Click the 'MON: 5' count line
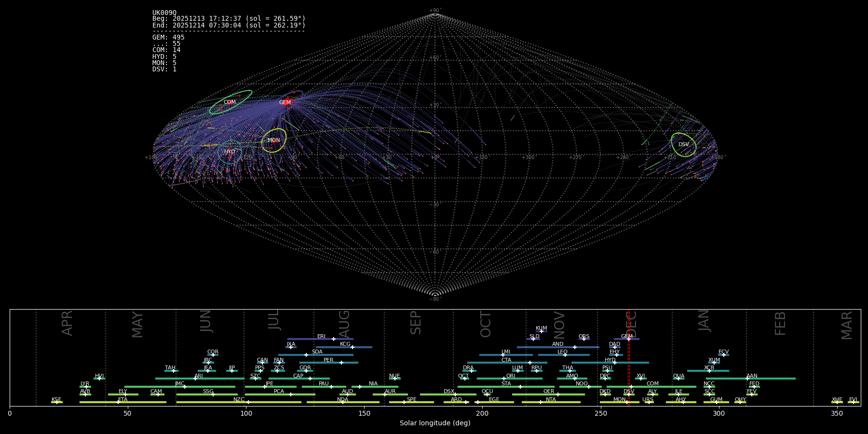Screen dimensions: 868x434 pos(164,63)
